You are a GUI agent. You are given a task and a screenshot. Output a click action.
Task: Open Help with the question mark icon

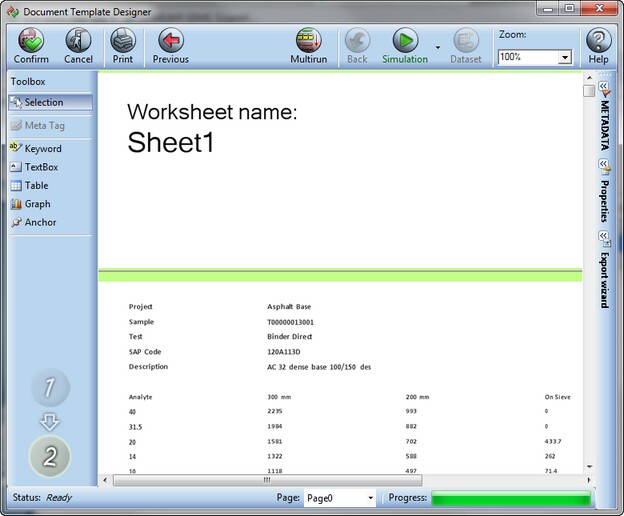click(599, 40)
